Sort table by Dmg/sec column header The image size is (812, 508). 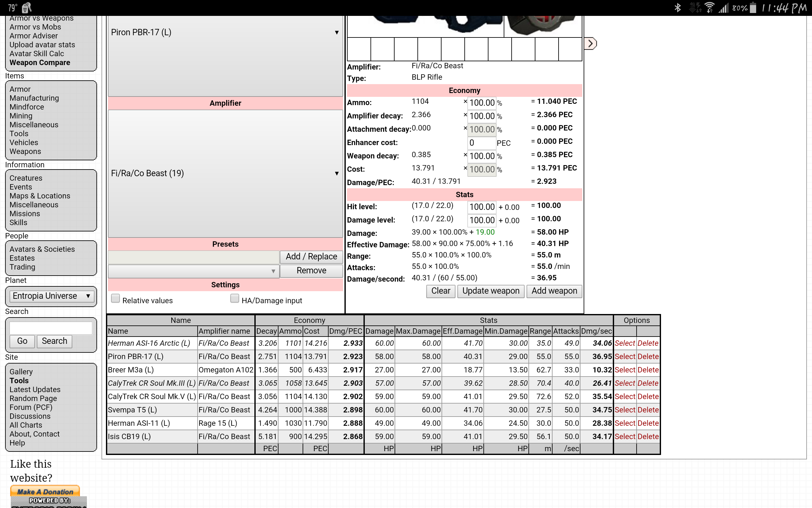click(596, 331)
